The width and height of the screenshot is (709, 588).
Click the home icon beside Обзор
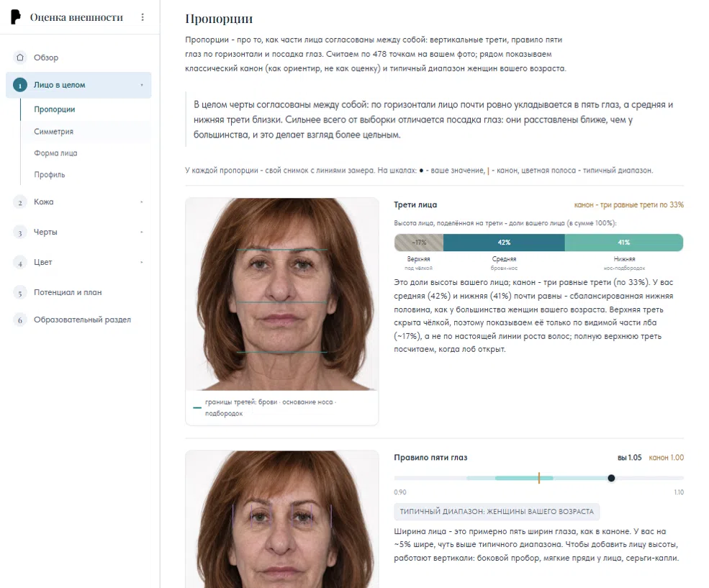pyautogui.click(x=20, y=58)
